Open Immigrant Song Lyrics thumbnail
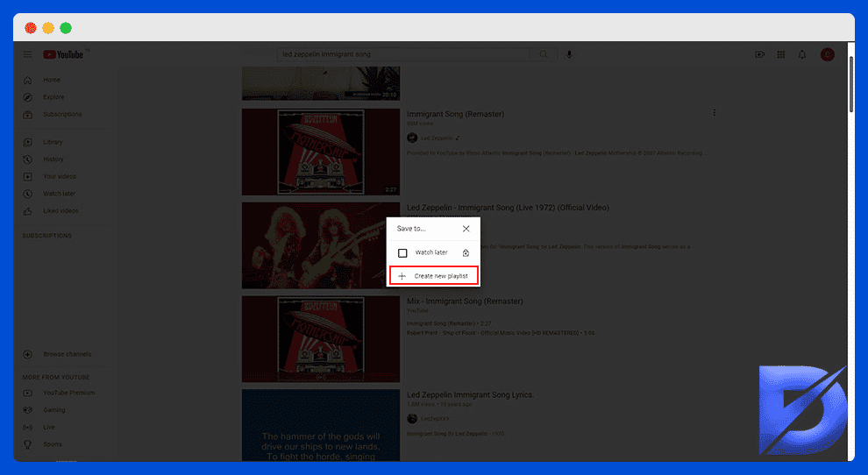Image resolution: width=868 pixels, height=475 pixels. (x=321, y=425)
